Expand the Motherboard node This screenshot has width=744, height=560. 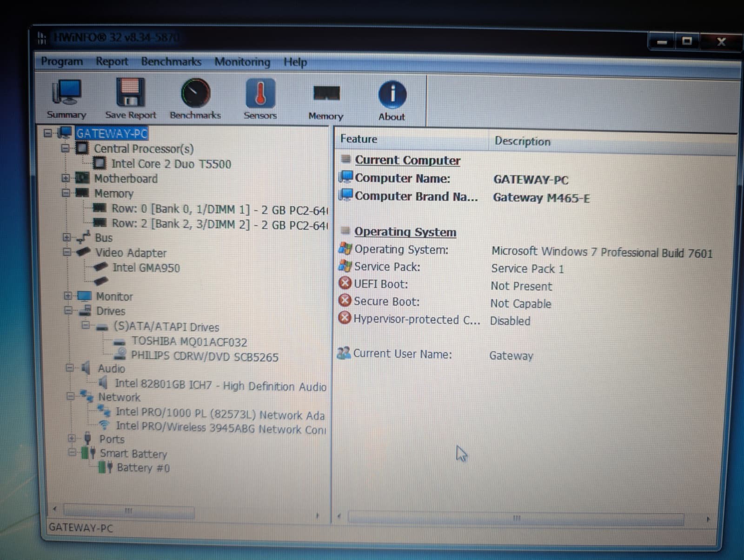pos(65,178)
